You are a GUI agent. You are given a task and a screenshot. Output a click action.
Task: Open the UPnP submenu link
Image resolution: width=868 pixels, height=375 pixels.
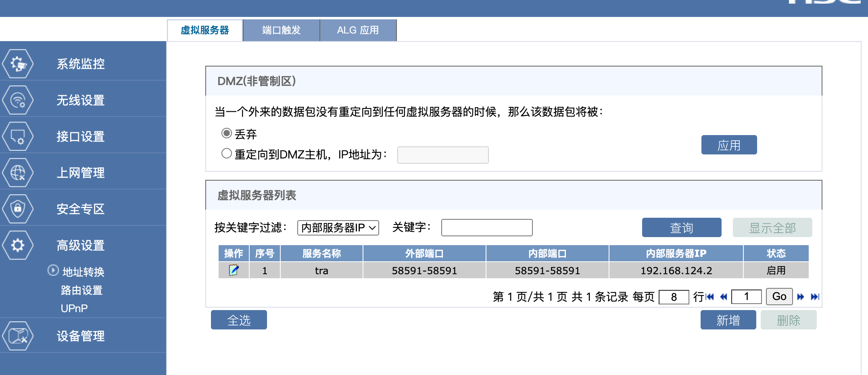74,308
